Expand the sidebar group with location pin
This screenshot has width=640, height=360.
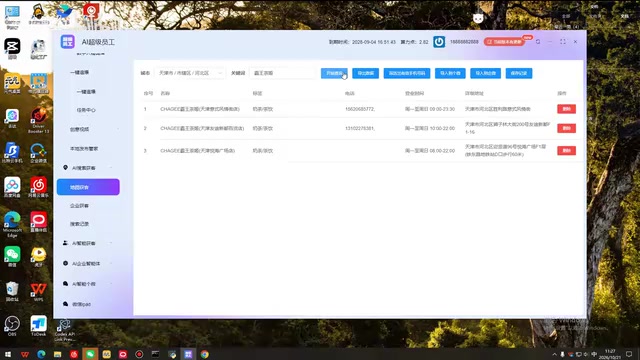pos(88,168)
